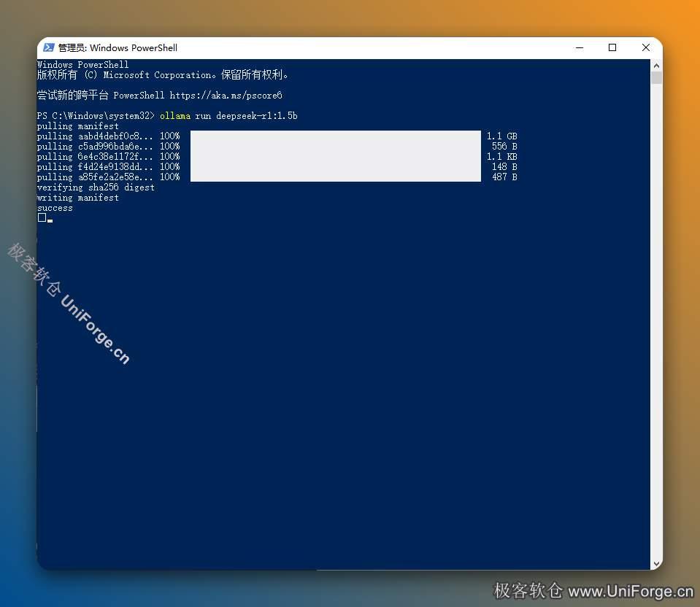
Task: Click the 'pulling aabd4debf0c8...' line
Action: point(277,136)
